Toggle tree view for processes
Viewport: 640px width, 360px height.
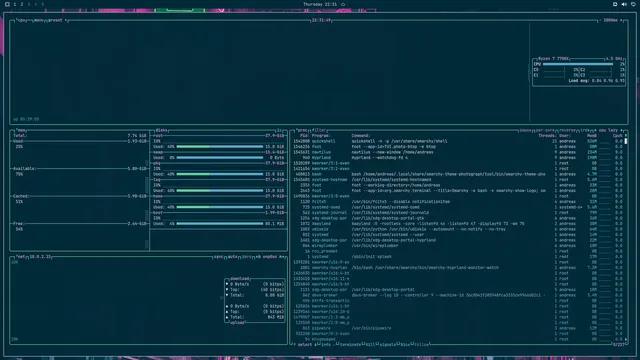click(585, 130)
